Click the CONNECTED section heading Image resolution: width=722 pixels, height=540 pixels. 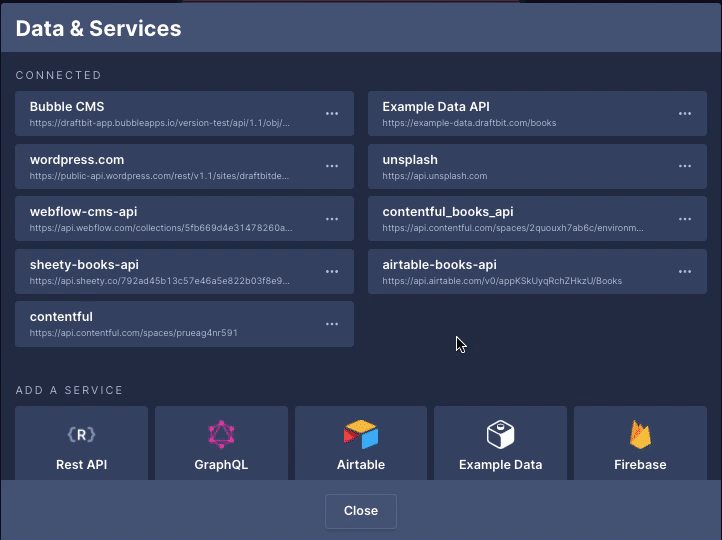(x=58, y=75)
